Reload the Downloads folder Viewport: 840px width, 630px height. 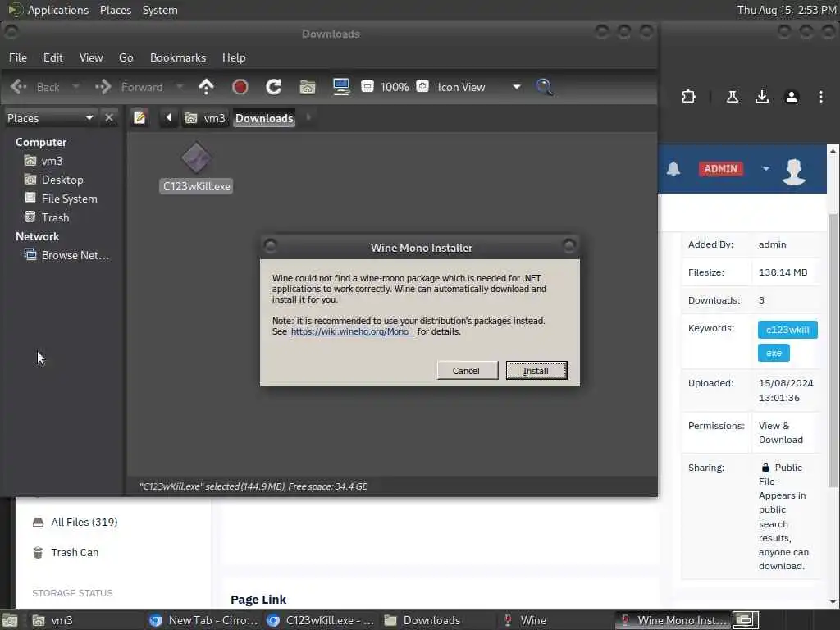point(274,87)
